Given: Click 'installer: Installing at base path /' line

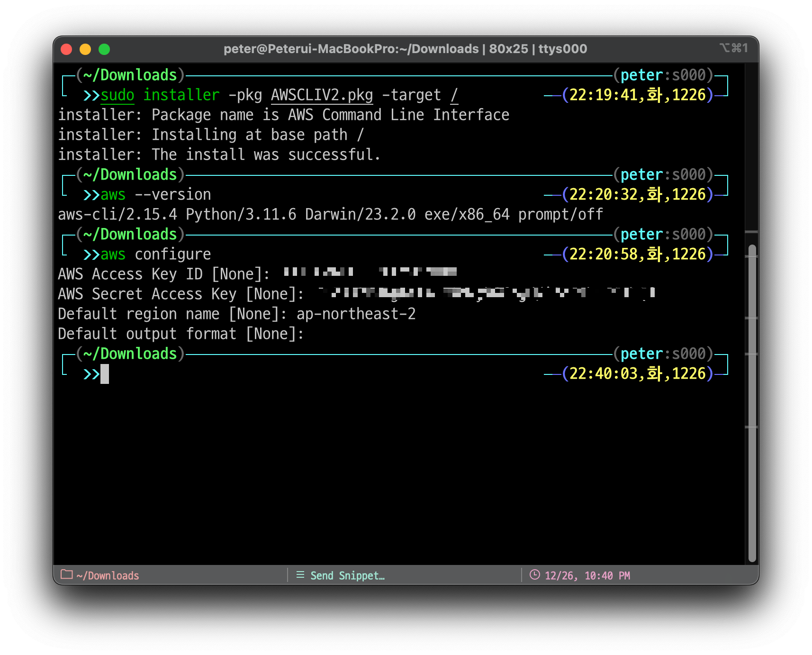Looking at the screenshot, I should click(211, 135).
